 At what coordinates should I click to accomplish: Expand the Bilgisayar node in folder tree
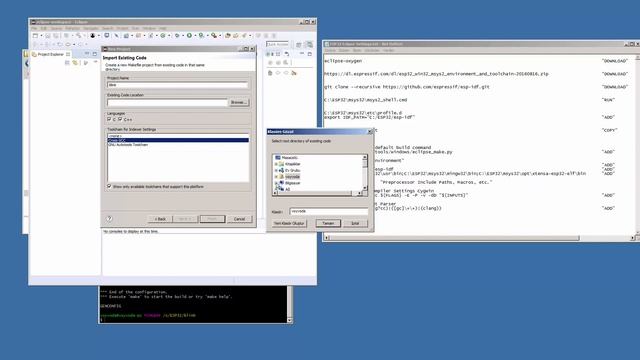click(x=276, y=183)
